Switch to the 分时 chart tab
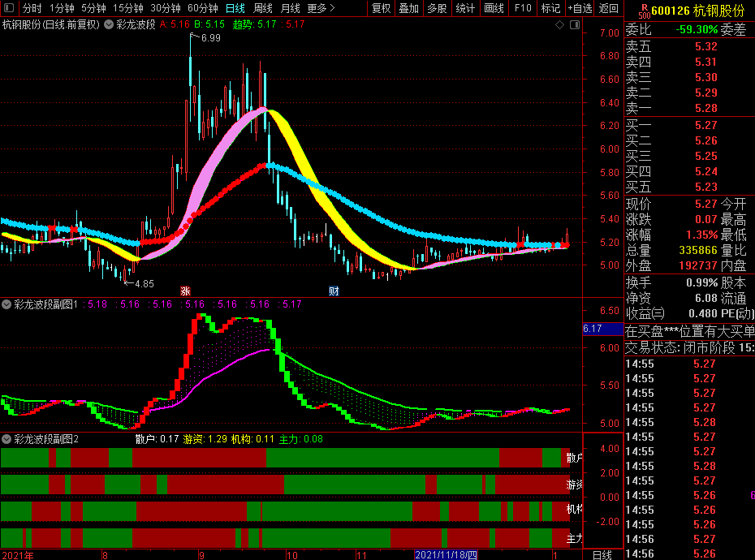The height and width of the screenshot is (560, 755). tap(32, 8)
